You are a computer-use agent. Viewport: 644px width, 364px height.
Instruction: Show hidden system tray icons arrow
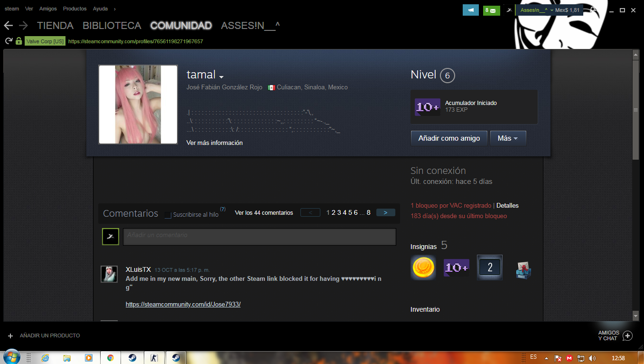coord(547,358)
